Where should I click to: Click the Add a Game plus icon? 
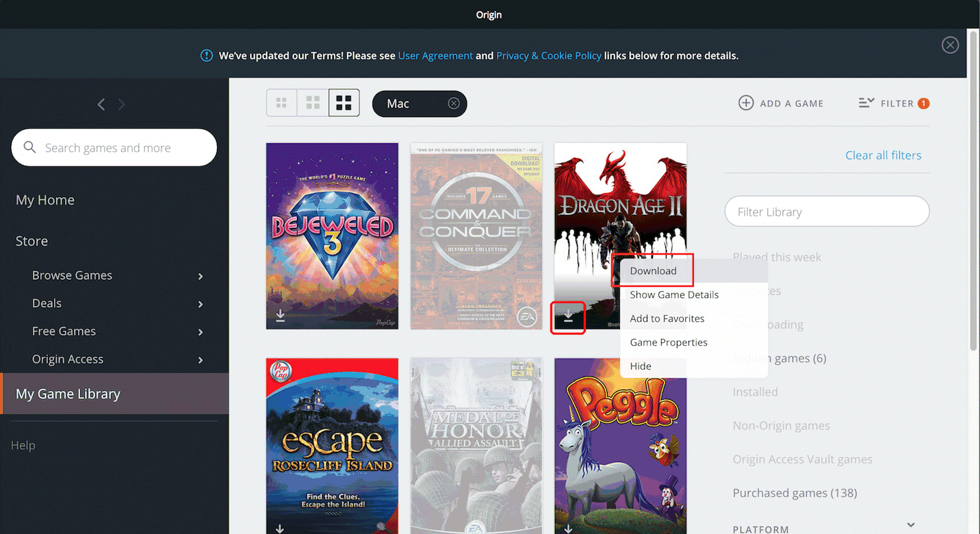tap(746, 103)
